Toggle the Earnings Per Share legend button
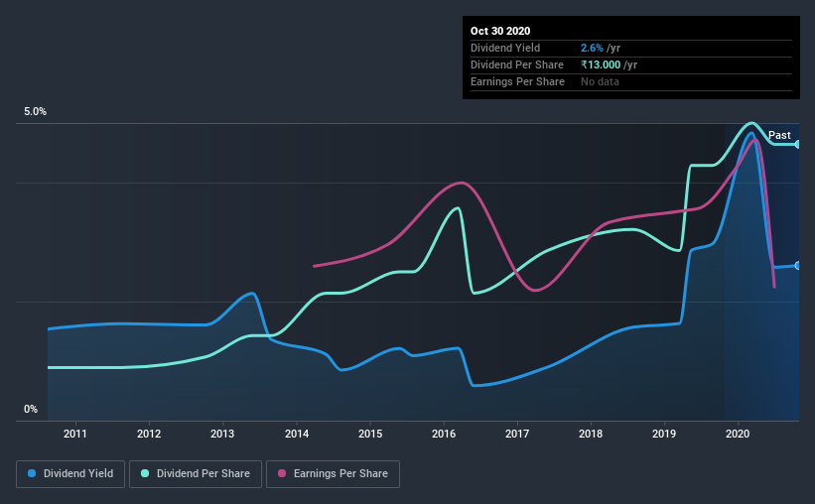 [334, 474]
